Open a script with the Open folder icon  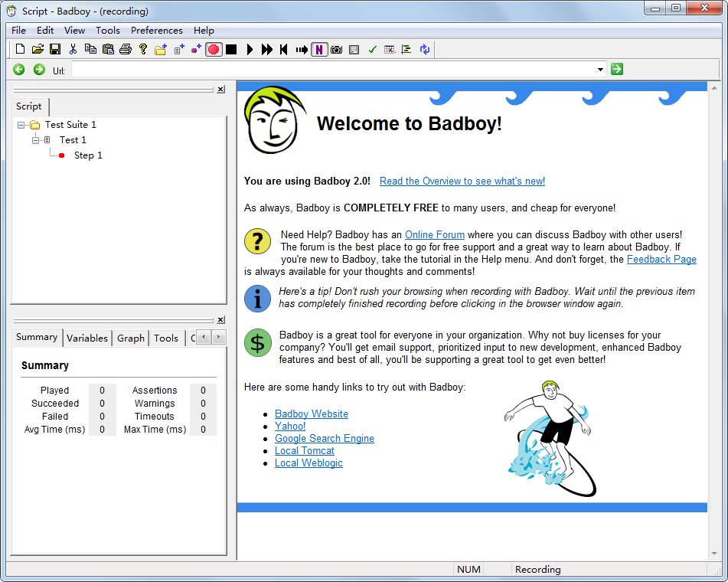(37, 49)
